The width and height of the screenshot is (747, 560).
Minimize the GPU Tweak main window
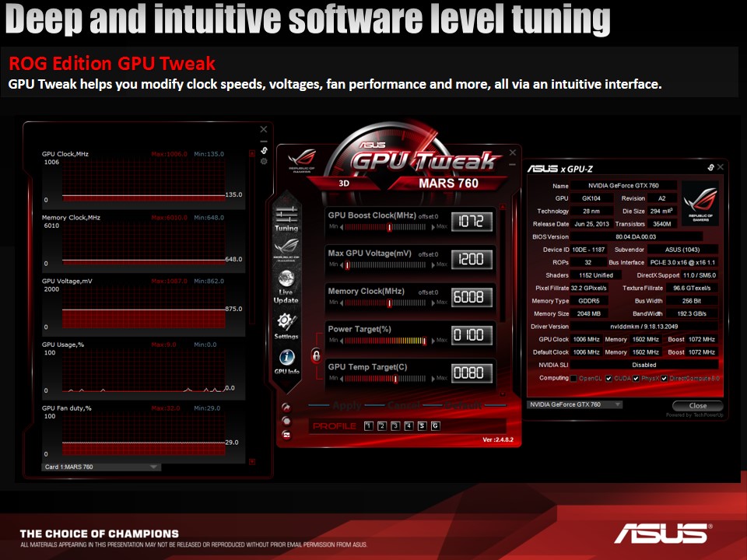513,164
